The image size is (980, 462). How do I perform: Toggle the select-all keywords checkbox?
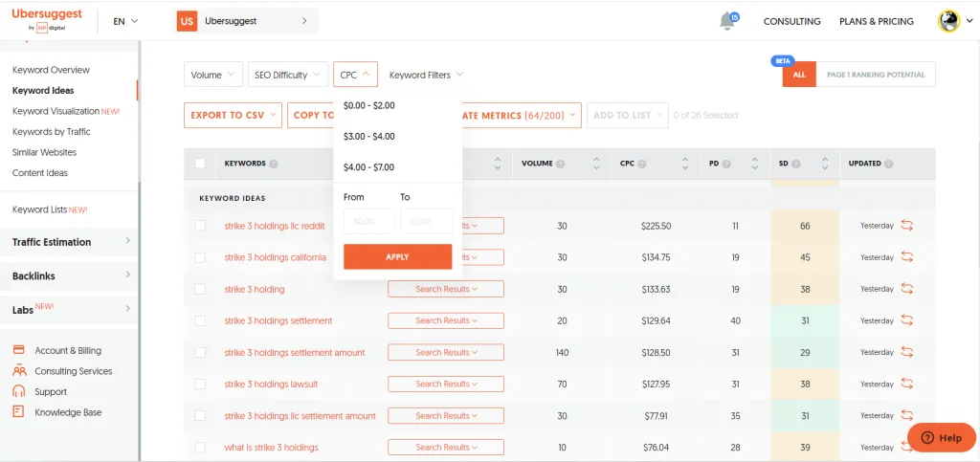pyautogui.click(x=200, y=163)
